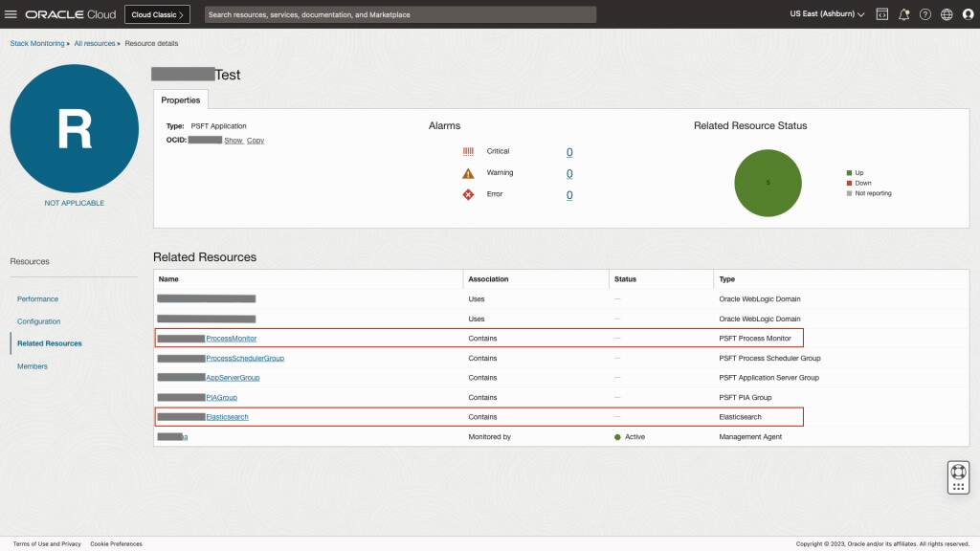Open the Cloud Classic switcher
The image size is (980, 551).
point(156,13)
